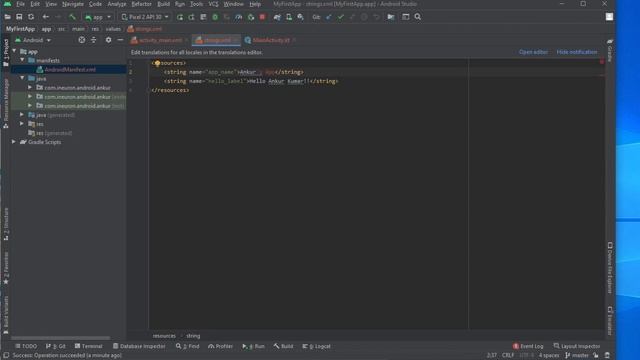This screenshot has width=640, height=360.
Task: Open the Build menu
Action: [x=163, y=4]
